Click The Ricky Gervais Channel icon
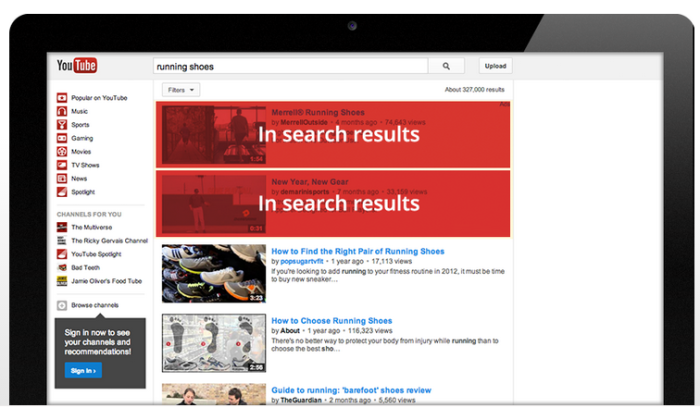700x420 pixels. click(x=62, y=241)
